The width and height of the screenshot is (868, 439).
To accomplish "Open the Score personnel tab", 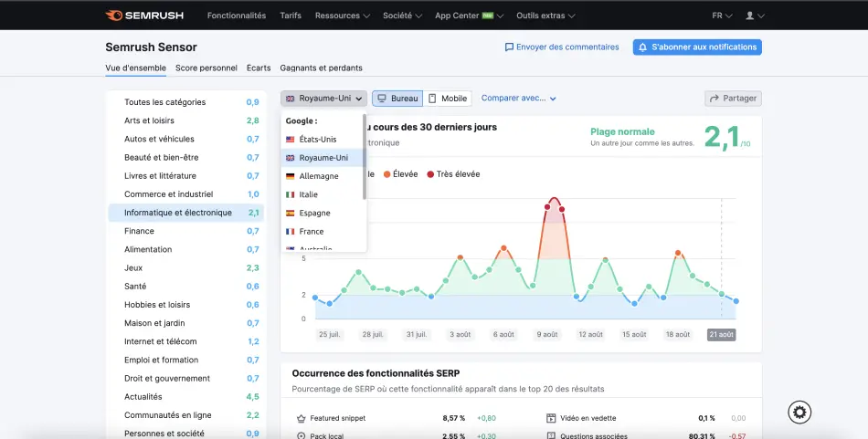I will [x=206, y=68].
